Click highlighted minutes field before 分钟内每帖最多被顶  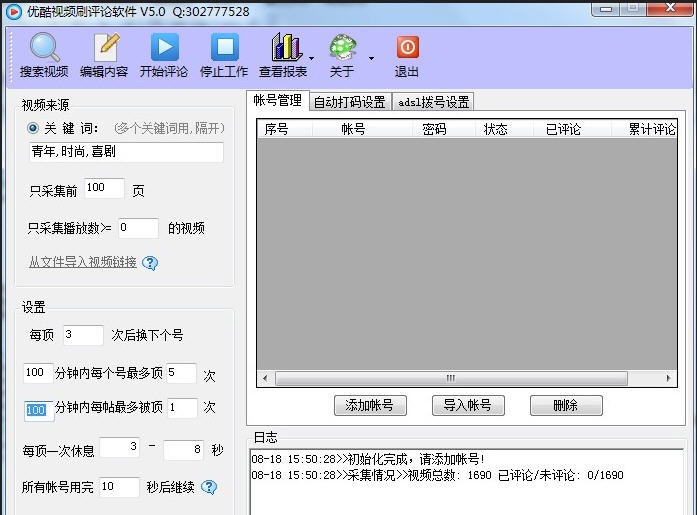(x=39, y=410)
